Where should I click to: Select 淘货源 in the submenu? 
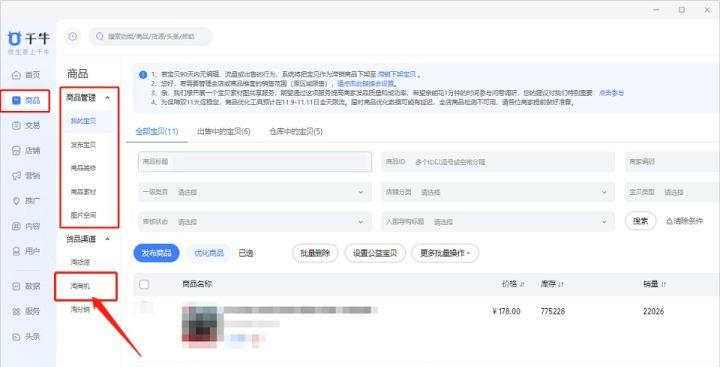(x=80, y=262)
